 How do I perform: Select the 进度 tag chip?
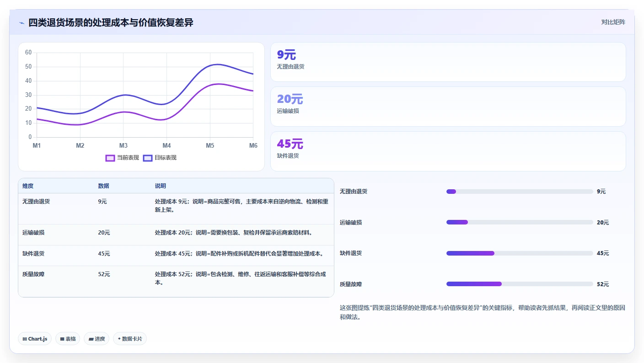pyautogui.click(x=97, y=339)
